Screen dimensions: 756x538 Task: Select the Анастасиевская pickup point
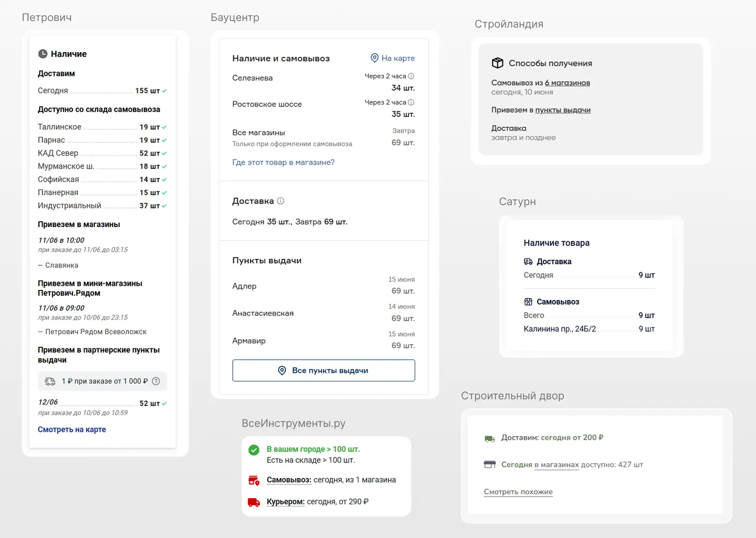point(323,313)
